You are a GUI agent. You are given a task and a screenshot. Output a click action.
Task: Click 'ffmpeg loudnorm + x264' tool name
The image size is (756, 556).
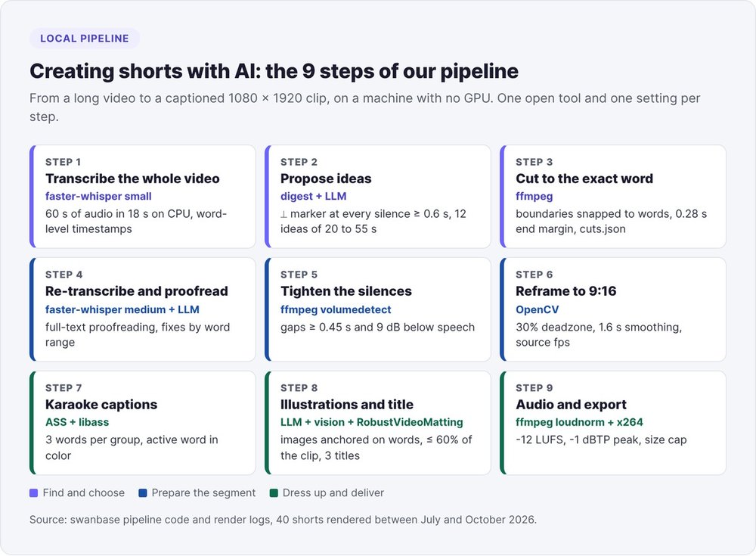click(580, 422)
